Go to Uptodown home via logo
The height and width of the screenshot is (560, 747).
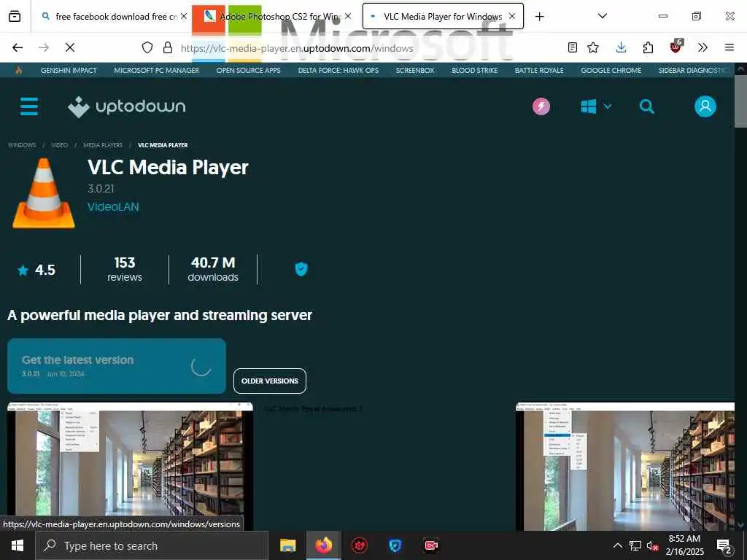(127, 106)
